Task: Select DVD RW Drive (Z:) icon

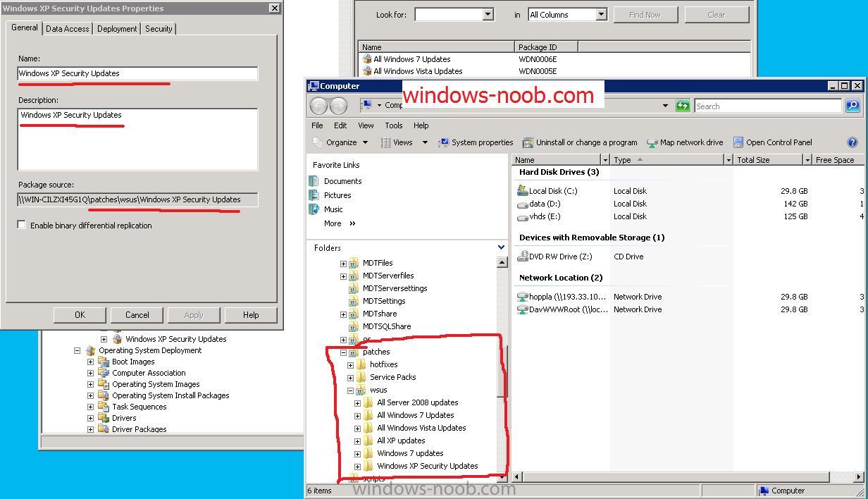Action: (x=522, y=257)
